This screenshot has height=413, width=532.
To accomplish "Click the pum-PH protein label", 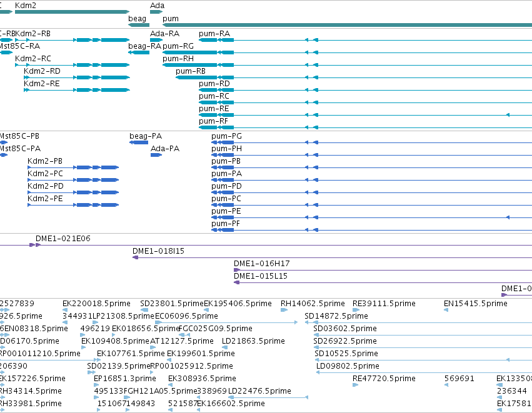I will click(x=227, y=149).
